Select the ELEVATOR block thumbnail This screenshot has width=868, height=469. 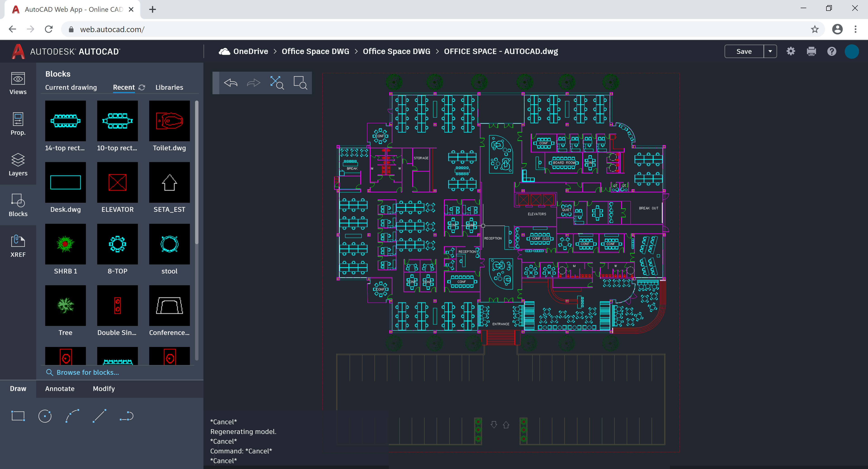pos(117,182)
